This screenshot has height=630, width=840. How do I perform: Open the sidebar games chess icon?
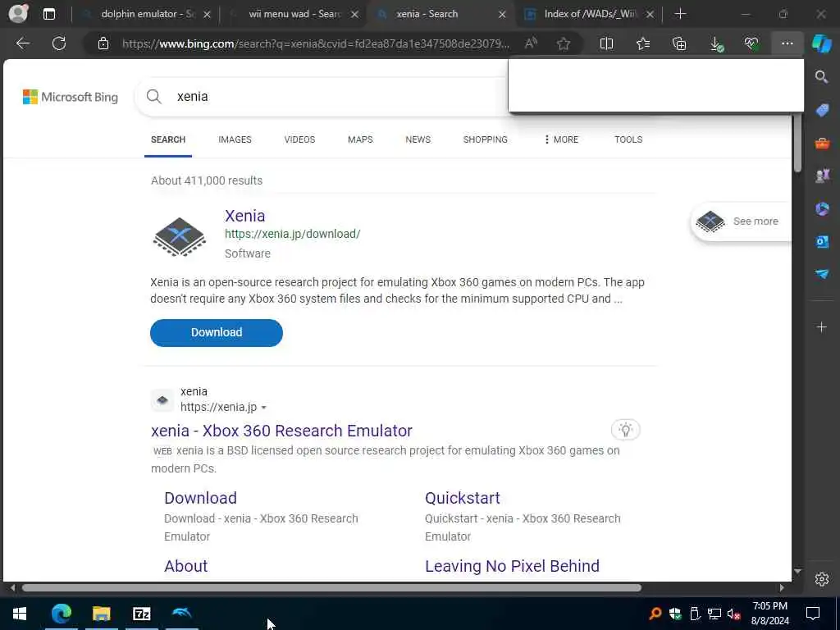[822, 176]
